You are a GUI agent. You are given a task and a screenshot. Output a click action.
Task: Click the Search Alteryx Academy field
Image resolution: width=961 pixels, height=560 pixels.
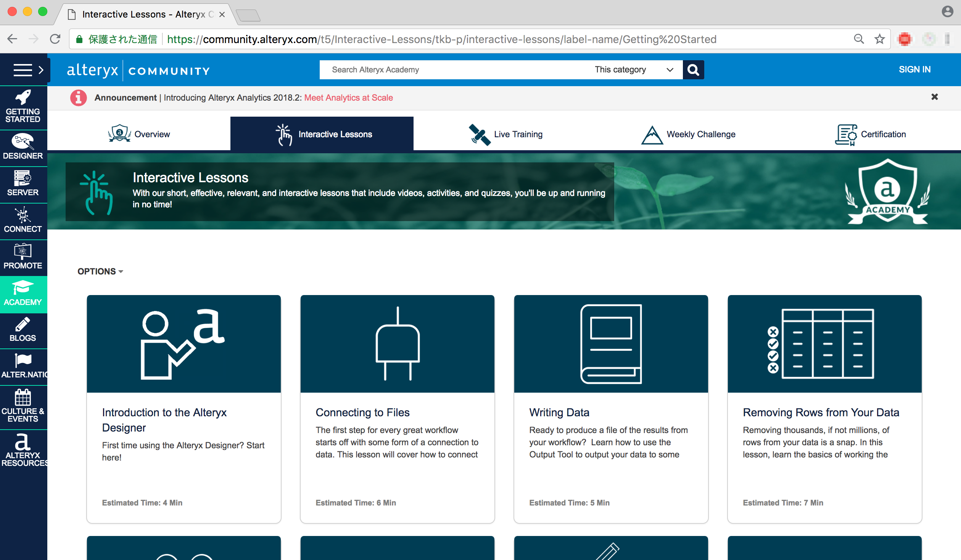coord(454,70)
